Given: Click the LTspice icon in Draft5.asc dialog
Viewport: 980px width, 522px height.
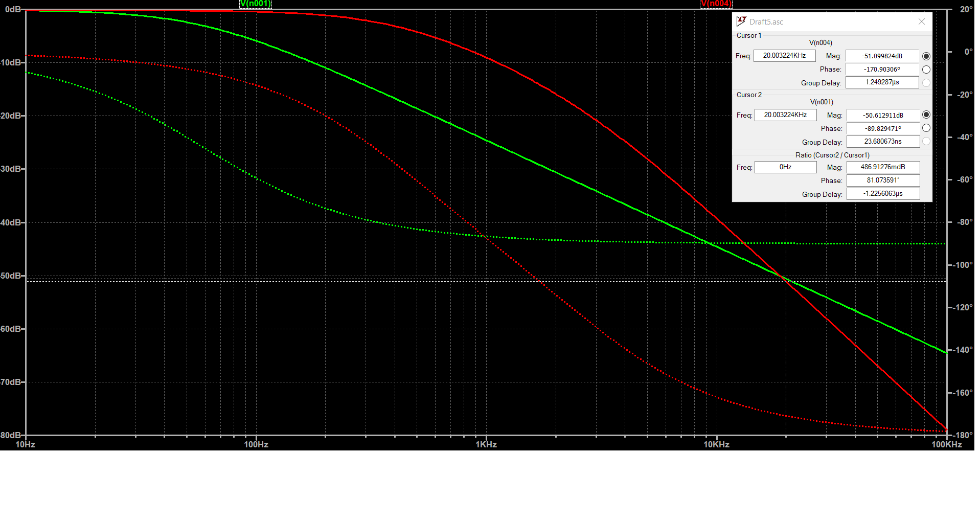Looking at the screenshot, I should click(x=741, y=21).
